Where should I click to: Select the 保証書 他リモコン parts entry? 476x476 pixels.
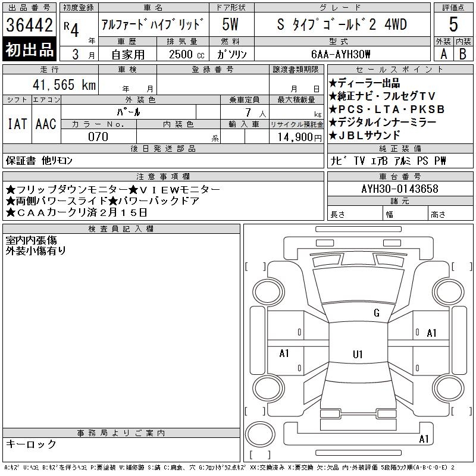[x=39, y=161]
